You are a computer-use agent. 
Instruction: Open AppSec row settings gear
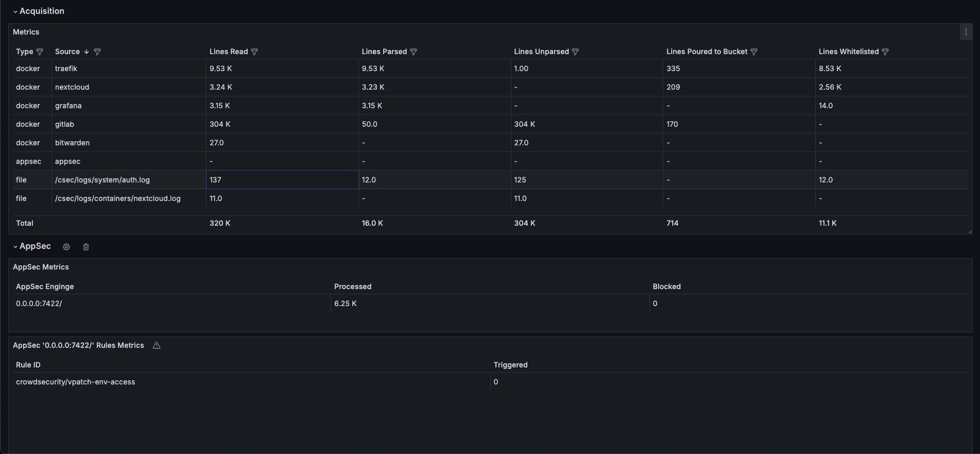point(66,247)
